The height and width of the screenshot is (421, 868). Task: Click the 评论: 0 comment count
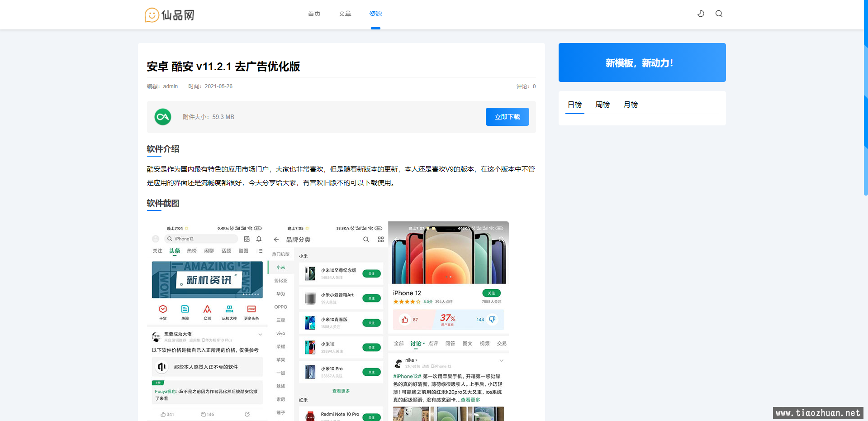coord(526,86)
